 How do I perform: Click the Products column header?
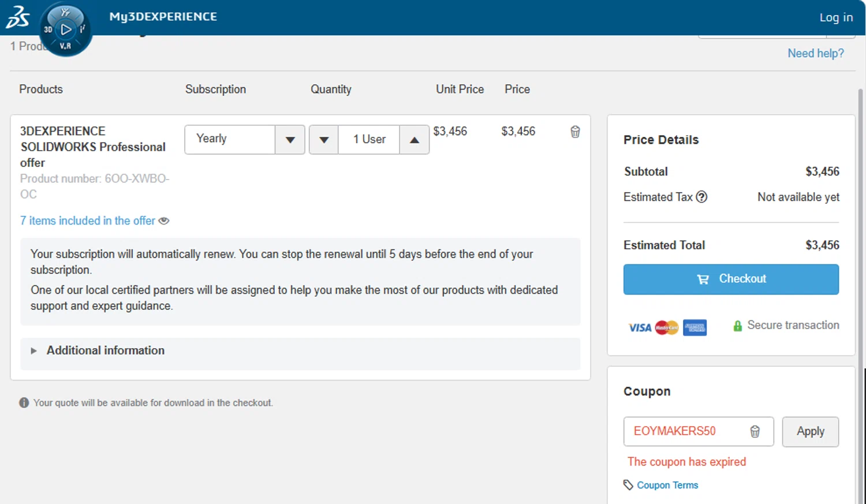[x=41, y=89]
